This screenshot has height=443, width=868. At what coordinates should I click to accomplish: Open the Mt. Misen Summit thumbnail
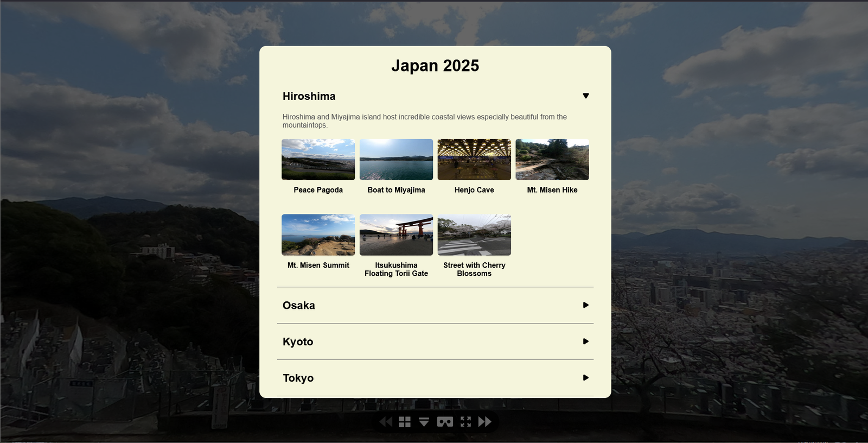pyautogui.click(x=318, y=235)
